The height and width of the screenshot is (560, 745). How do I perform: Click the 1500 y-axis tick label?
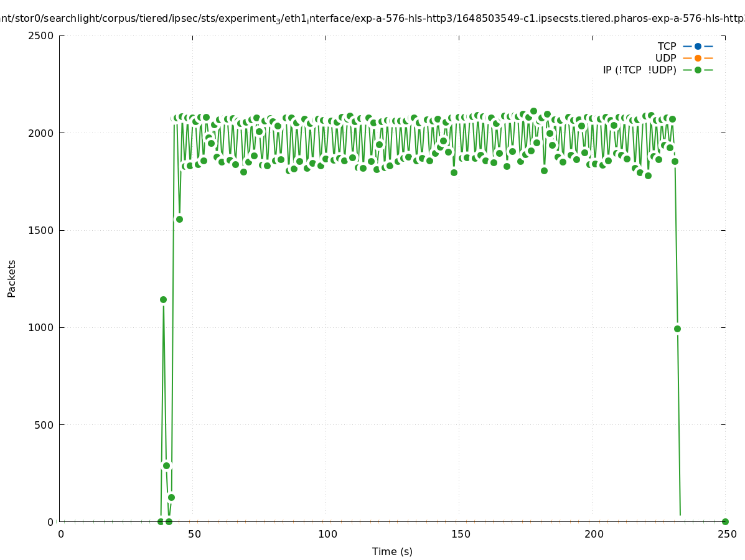(x=42, y=230)
